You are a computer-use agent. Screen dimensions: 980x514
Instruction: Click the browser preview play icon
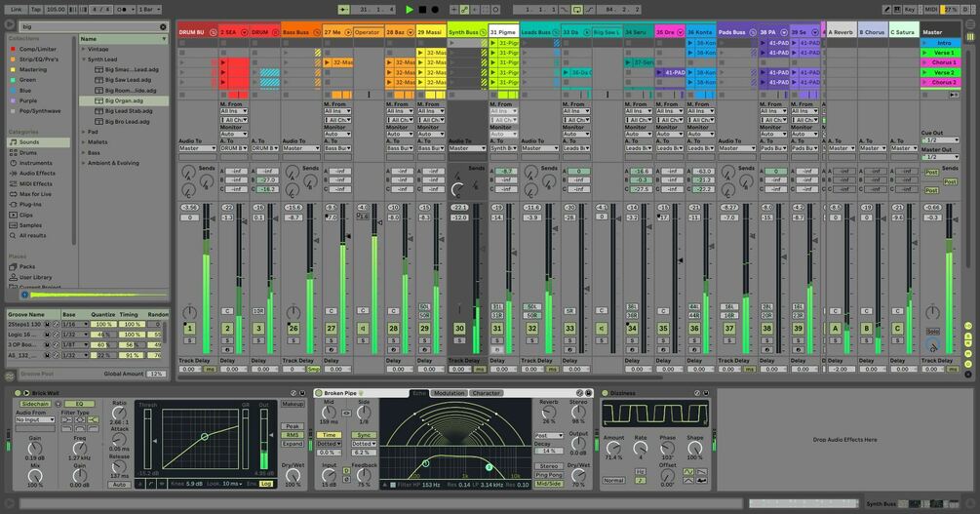(x=24, y=295)
